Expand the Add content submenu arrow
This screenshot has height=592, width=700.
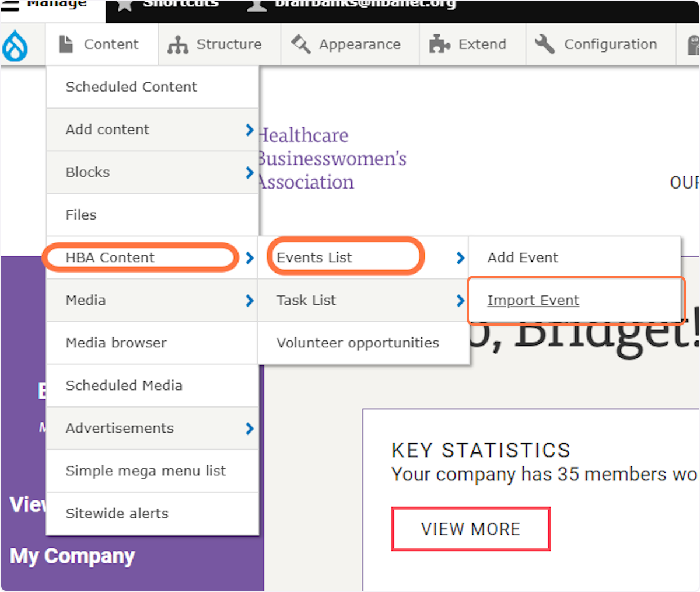[249, 130]
